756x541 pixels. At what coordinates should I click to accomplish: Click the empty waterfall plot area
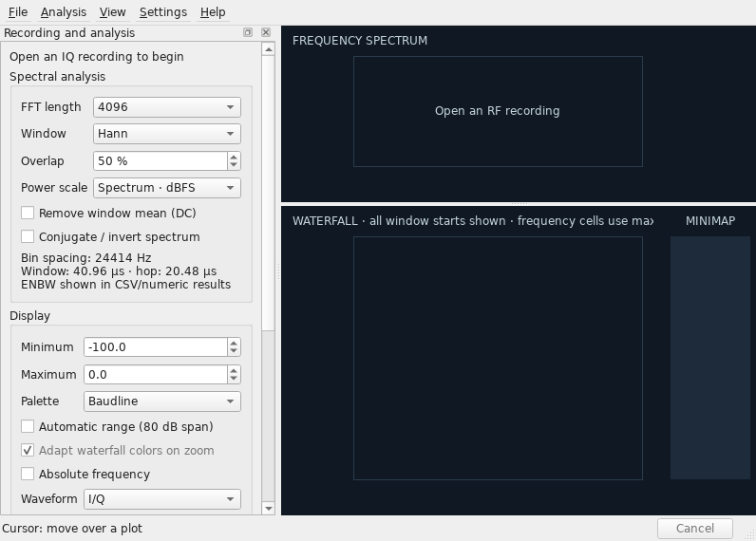click(x=498, y=358)
